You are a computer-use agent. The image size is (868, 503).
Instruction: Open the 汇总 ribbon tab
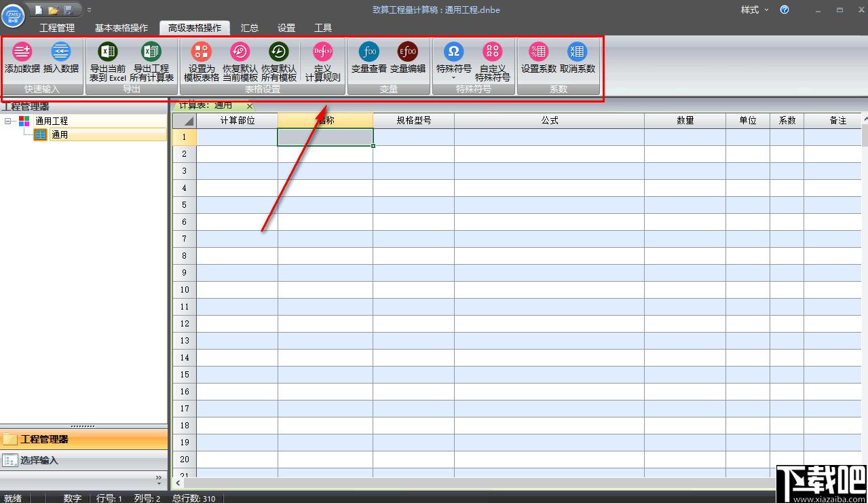point(250,28)
